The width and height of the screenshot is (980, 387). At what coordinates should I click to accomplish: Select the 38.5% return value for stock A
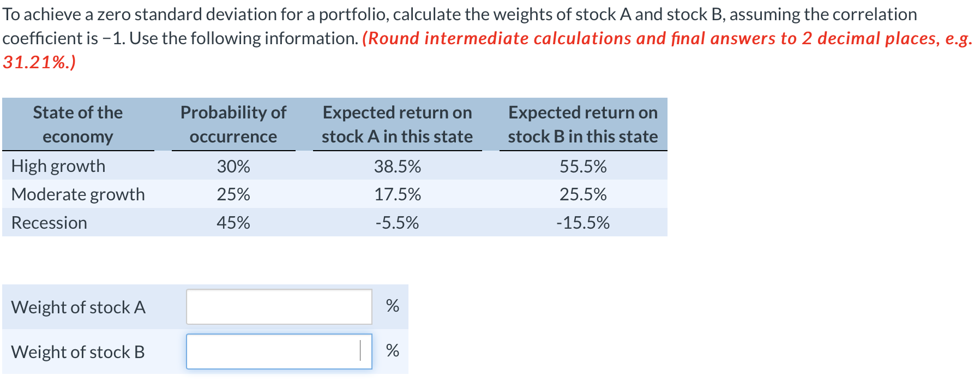(x=398, y=166)
